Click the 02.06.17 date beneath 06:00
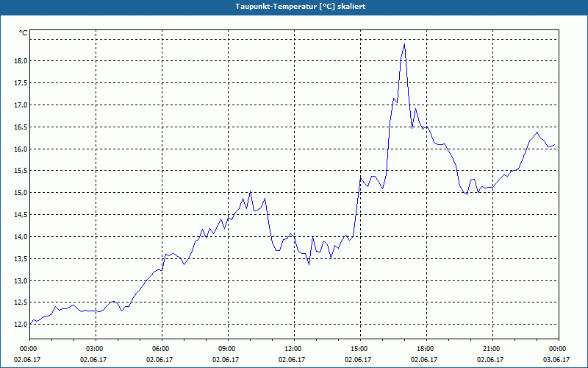The width and height of the screenshot is (588, 368). (x=159, y=360)
